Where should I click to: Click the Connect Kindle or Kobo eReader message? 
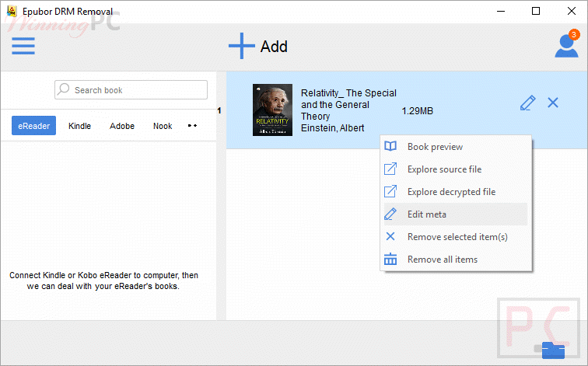(103, 281)
